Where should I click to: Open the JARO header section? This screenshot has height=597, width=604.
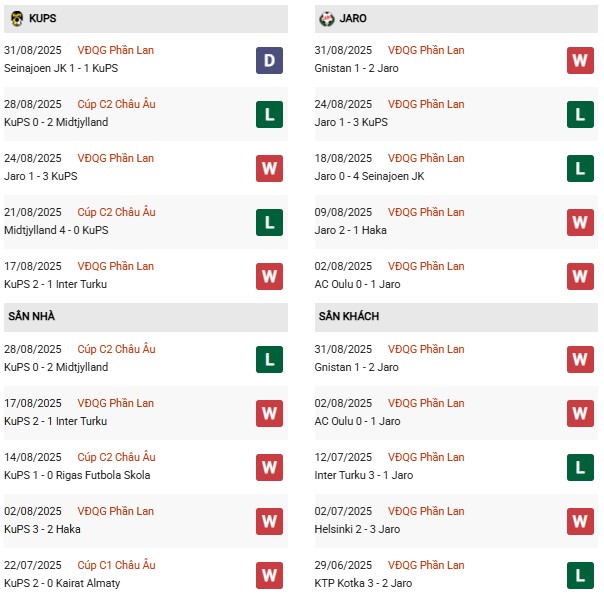[456, 19]
